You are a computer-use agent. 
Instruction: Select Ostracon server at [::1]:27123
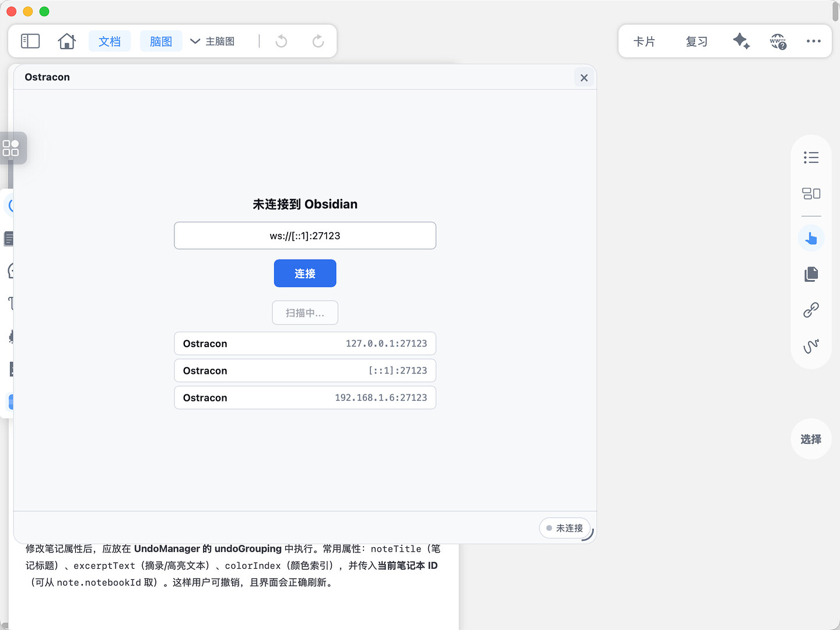(305, 370)
